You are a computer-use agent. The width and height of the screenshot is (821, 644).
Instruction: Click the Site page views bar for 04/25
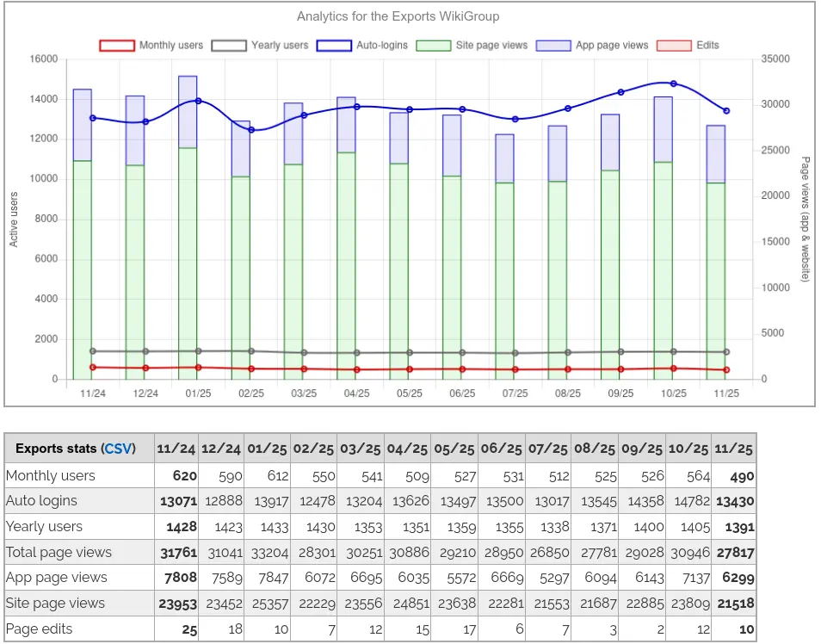[x=346, y=265]
